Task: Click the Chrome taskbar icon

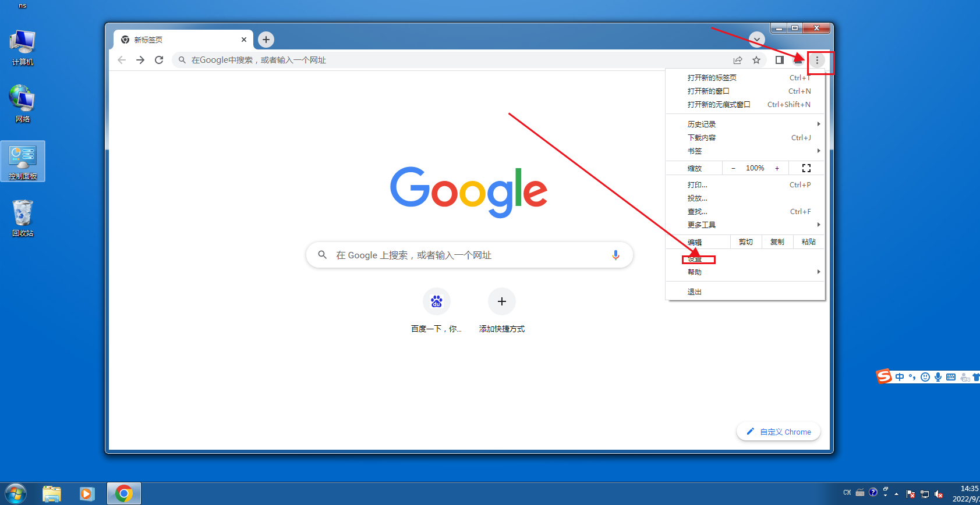Action: tap(123, 494)
